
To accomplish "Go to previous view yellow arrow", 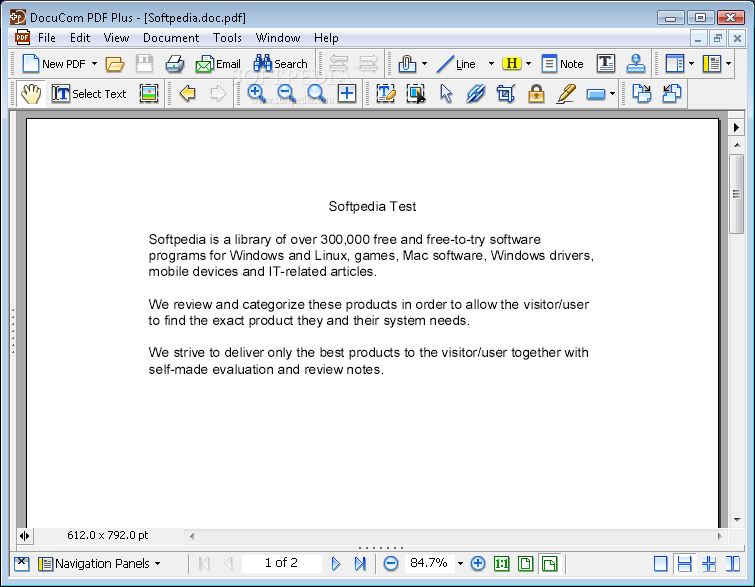I will (188, 93).
